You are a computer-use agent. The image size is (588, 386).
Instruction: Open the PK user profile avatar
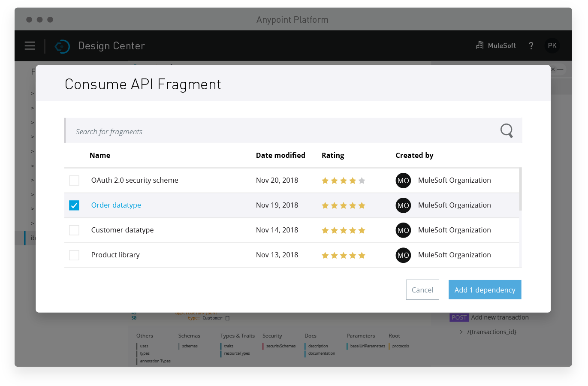pos(552,45)
